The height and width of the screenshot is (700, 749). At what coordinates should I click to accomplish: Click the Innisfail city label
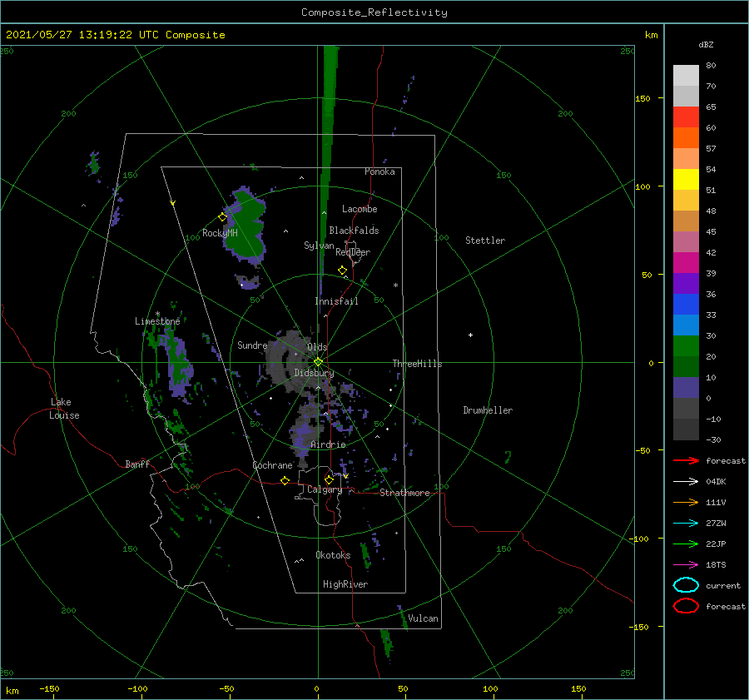tap(337, 301)
